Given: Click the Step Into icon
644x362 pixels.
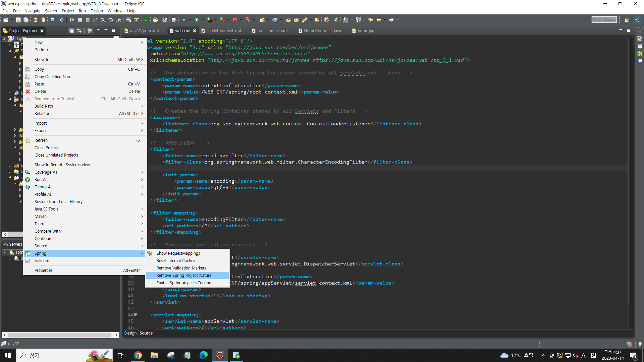Looking at the screenshot, I should pyautogui.click(x=103, y=20).
